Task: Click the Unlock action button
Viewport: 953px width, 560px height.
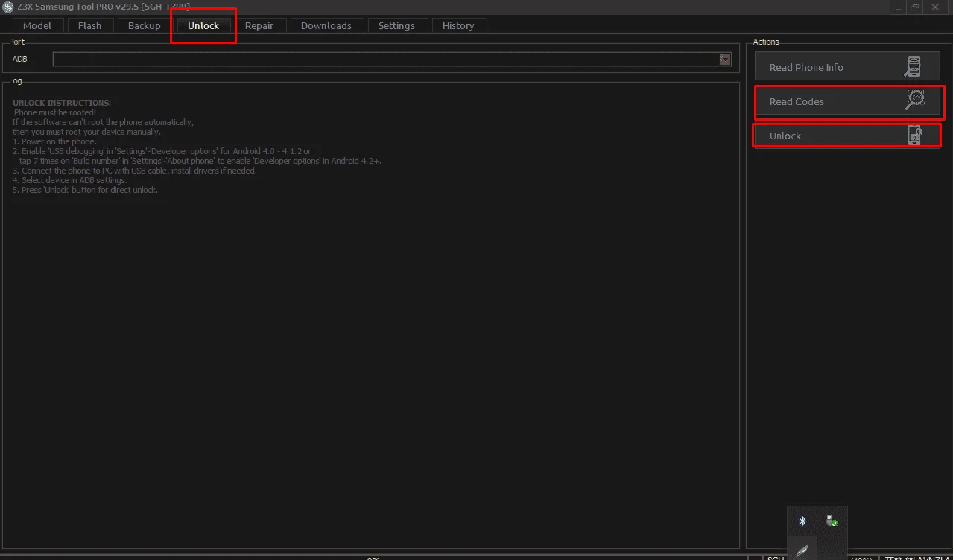Action: [846, 136]
